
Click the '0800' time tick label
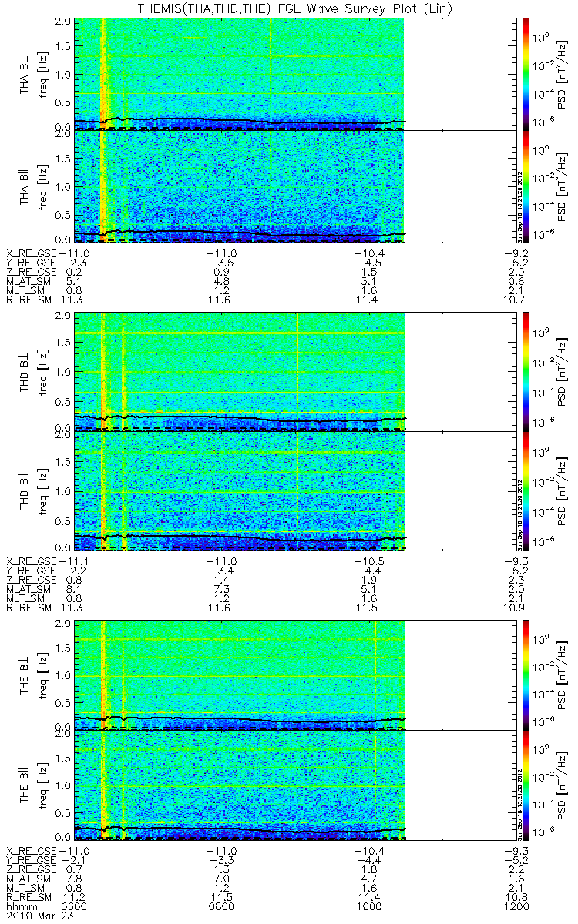pyautogui.click(x=220, y=907)
